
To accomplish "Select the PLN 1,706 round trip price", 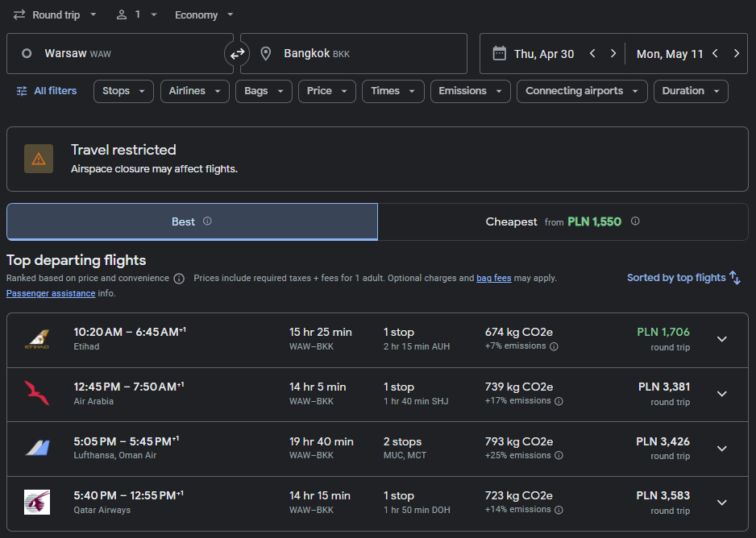I will [663, 332].
